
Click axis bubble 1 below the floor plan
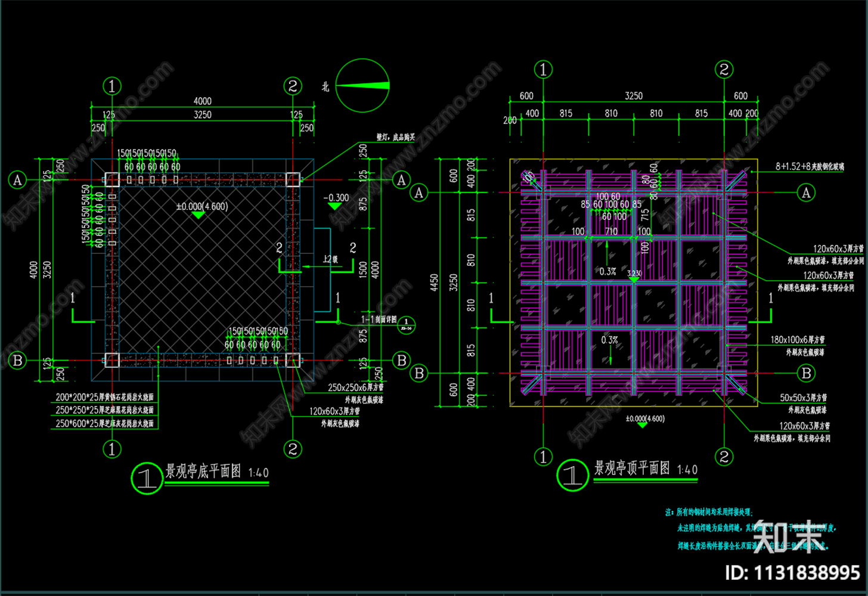(x=112, y=449)
